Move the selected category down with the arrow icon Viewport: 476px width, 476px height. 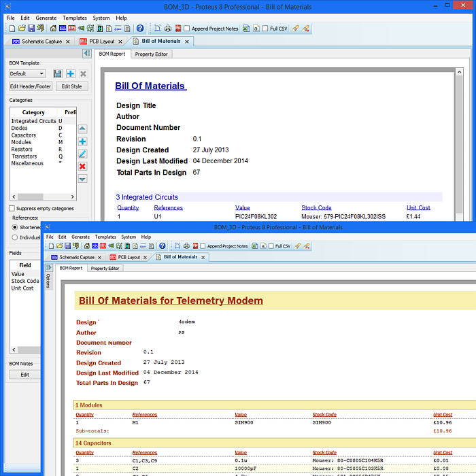coord(82,179)
